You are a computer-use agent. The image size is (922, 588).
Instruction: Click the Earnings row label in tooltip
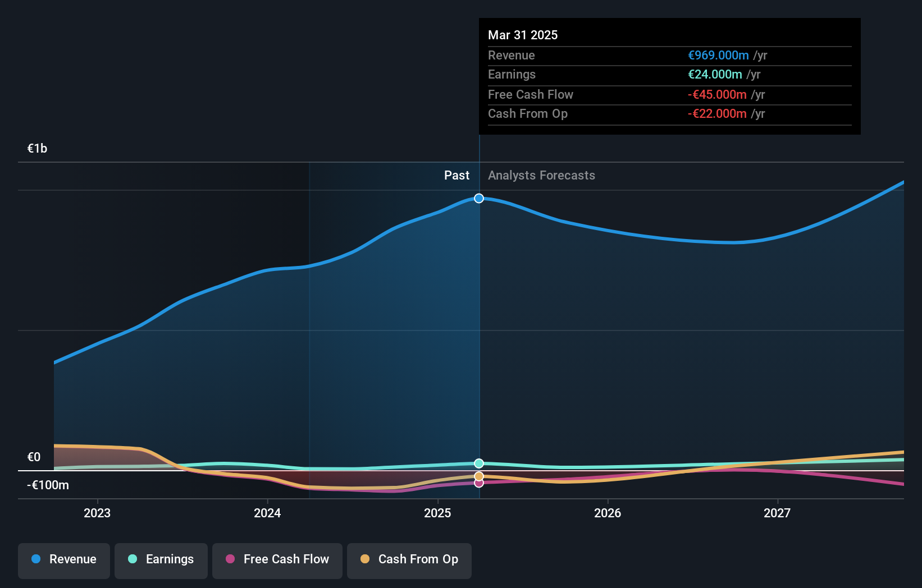[x=512, y=74]
